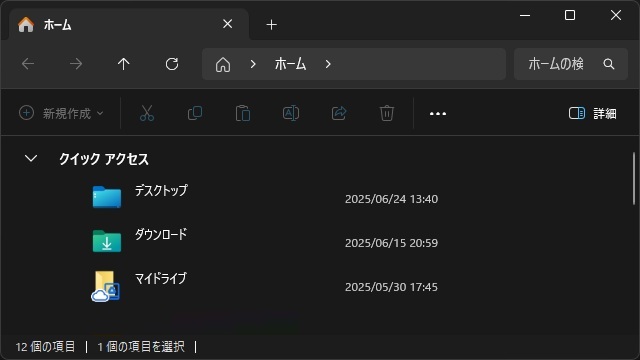The image size is (640, 360).
Task: Click the マイドライブ folder name
Action: [160, 279]
